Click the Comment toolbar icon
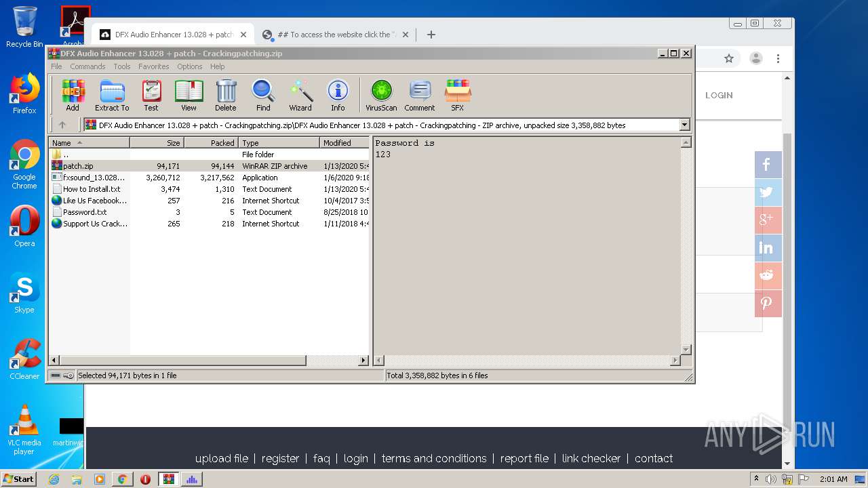 pyautogui.click(x=420, y=95)
